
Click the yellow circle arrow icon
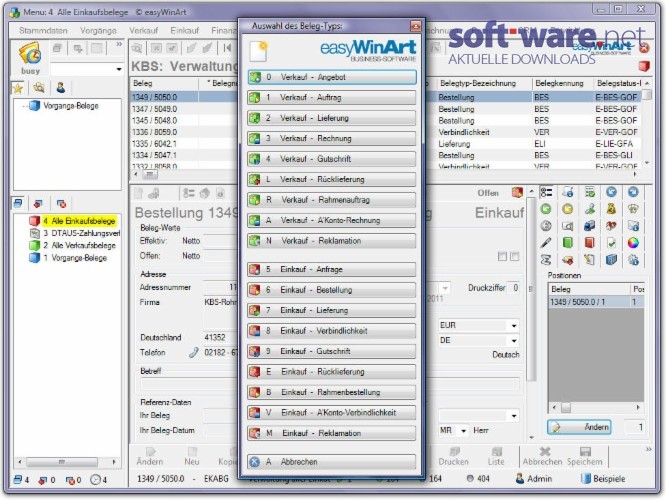pyautogui.click(x=567, y=209)
